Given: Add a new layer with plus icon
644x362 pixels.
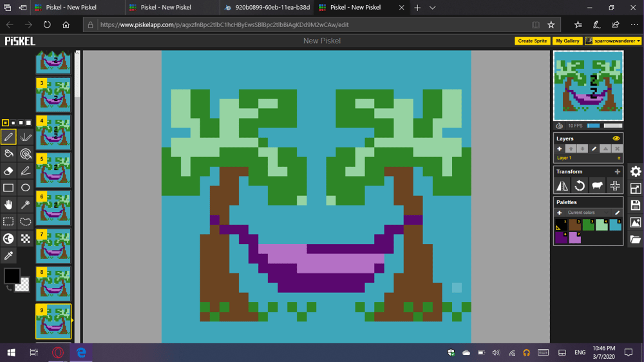Looking at the screenshot, I should click(560, 149).
